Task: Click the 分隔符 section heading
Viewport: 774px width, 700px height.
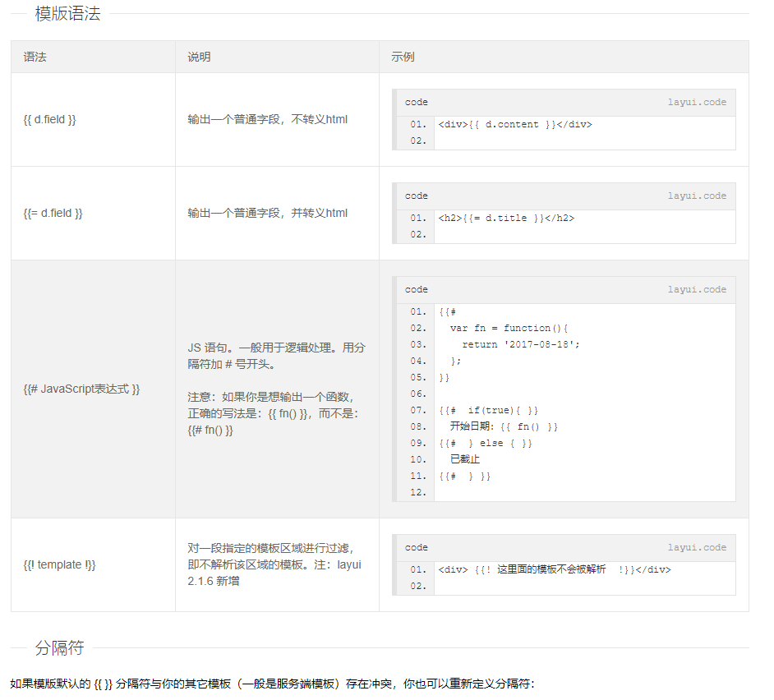Action: point(59,648)
